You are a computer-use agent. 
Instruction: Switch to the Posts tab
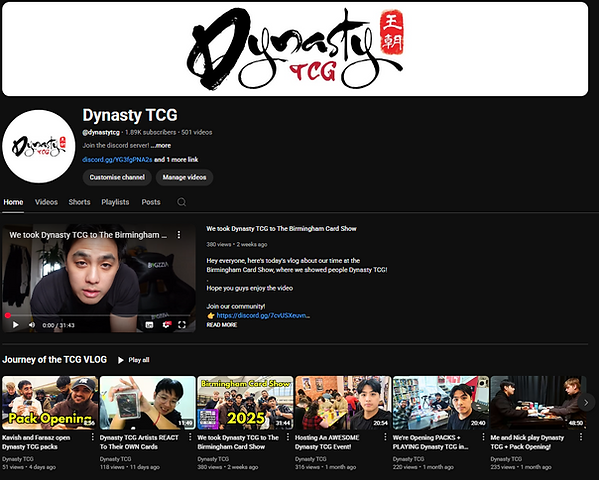pyautogui.click(x=151, y=202)
